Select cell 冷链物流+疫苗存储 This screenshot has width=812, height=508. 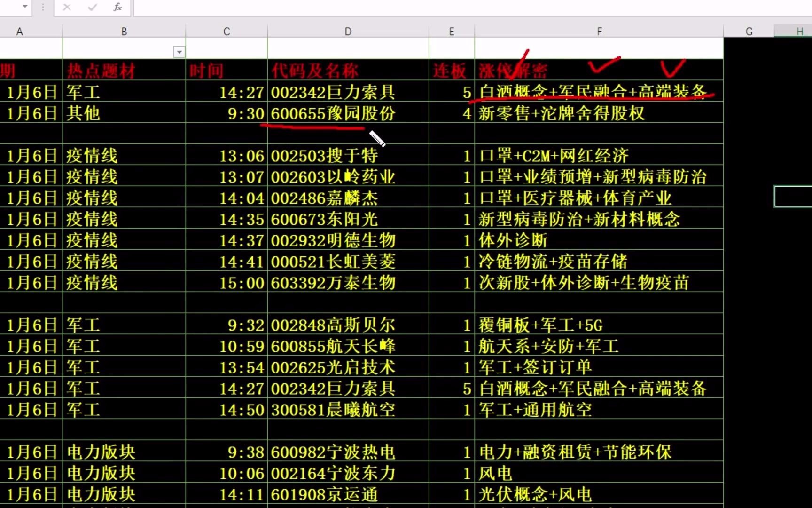pos(599,261)
